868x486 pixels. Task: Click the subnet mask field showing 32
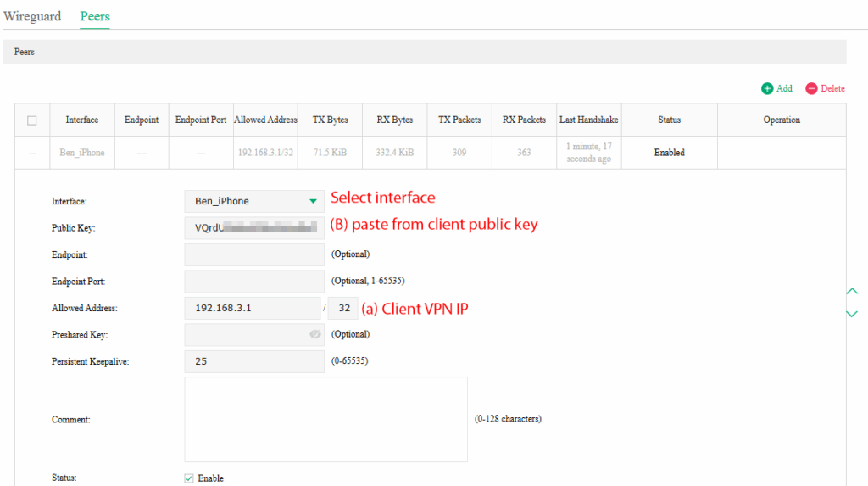(x=343, y=309)
